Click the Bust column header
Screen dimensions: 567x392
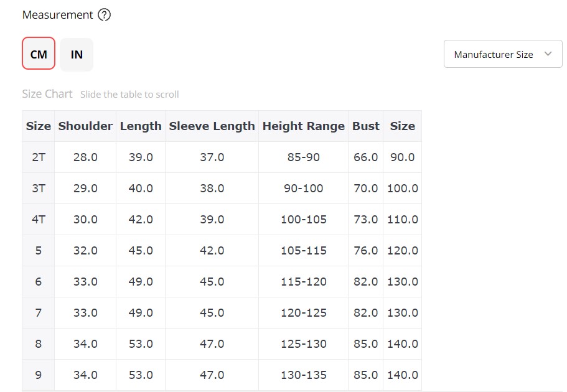point(365,126)
